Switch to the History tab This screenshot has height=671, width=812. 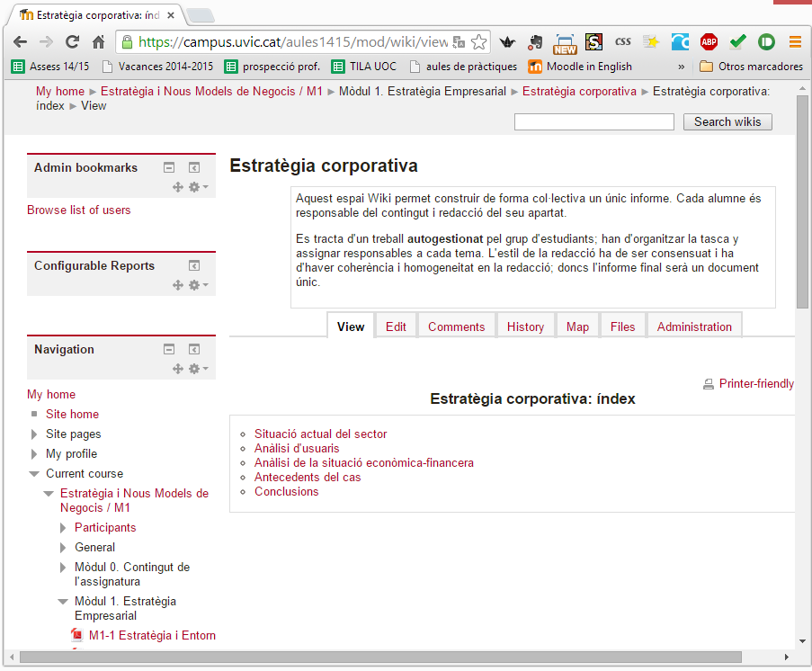point(525,326)
